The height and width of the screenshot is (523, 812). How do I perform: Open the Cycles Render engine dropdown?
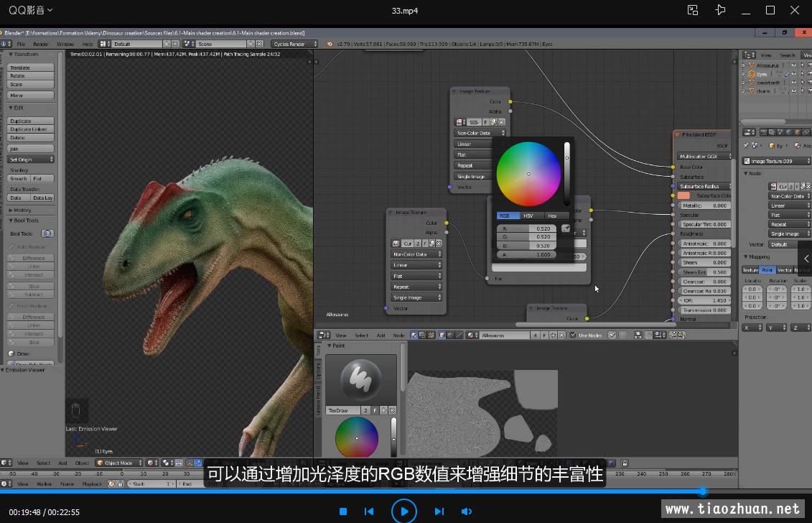click(x=294, y=44)
